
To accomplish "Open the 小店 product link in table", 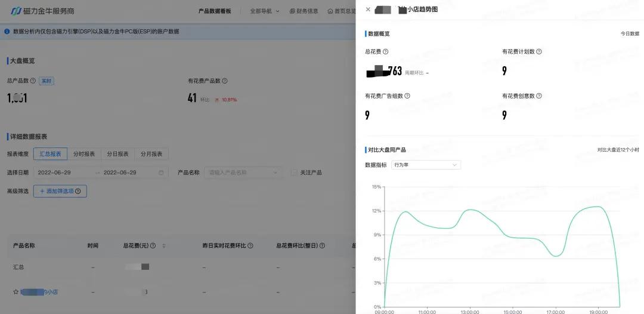I will click(x=39, y=292).
